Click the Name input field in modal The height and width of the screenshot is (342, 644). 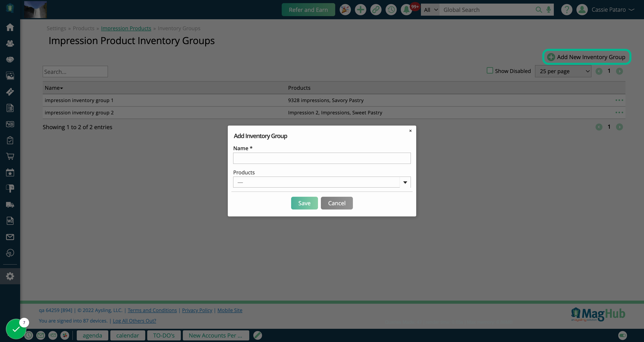pyautogui.click(x=322, y=158)
